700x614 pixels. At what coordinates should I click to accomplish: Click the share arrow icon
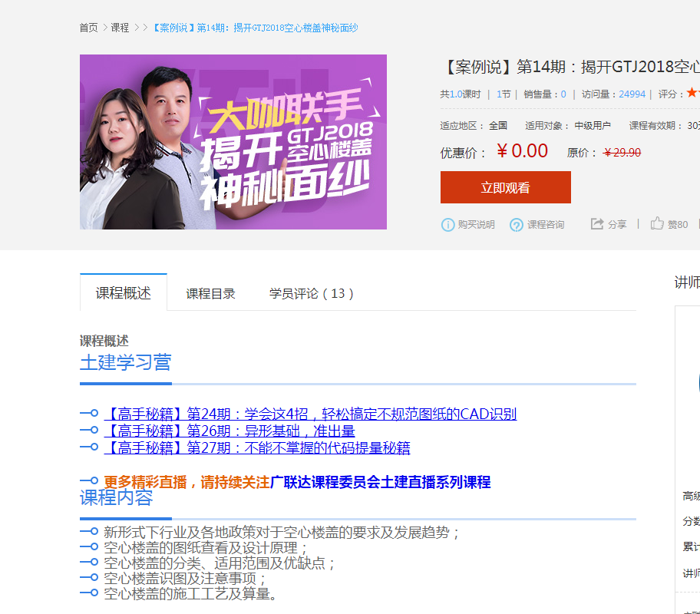(597, 223)
